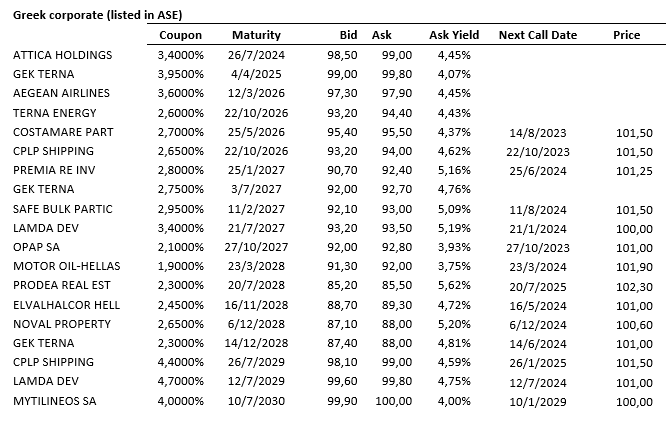669x423 pixels.
Task: Click the "Bid" column header
Action: pyautogui.click(x=348, y=35)
